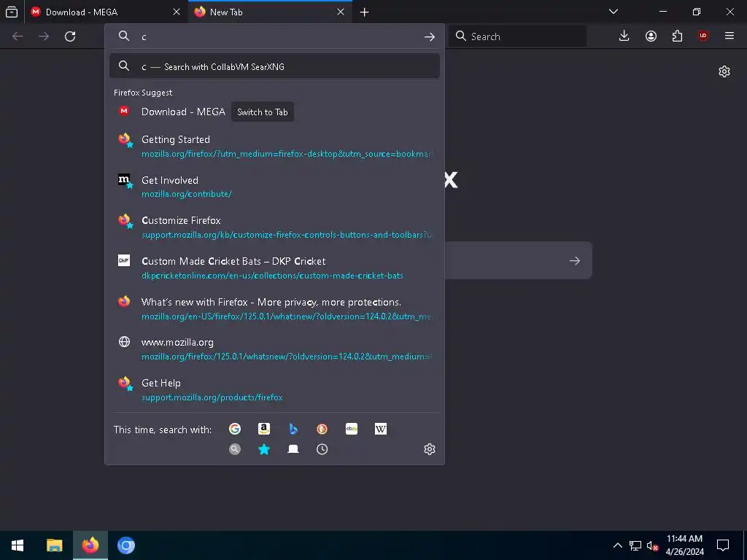Open What's new with Firefox suggestion

[x=274, y=308]
